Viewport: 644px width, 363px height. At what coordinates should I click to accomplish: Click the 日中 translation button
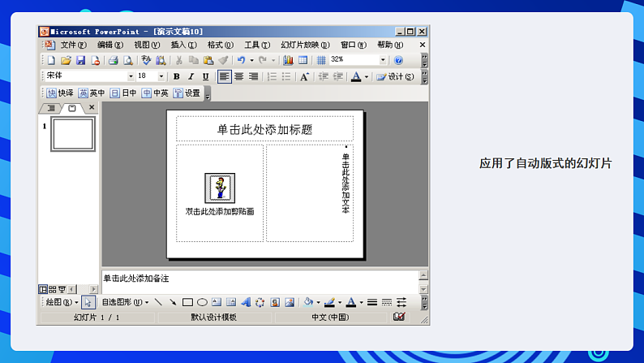[123, 93]
